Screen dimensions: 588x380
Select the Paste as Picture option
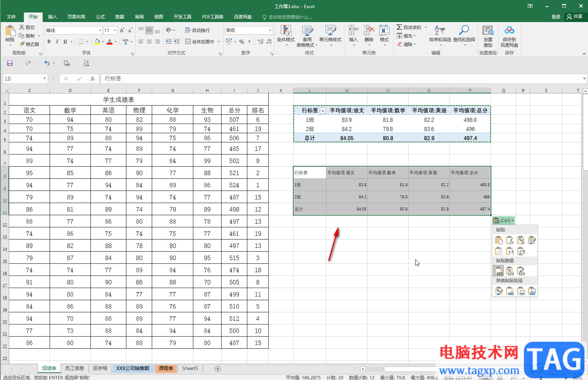click(521, 291)
